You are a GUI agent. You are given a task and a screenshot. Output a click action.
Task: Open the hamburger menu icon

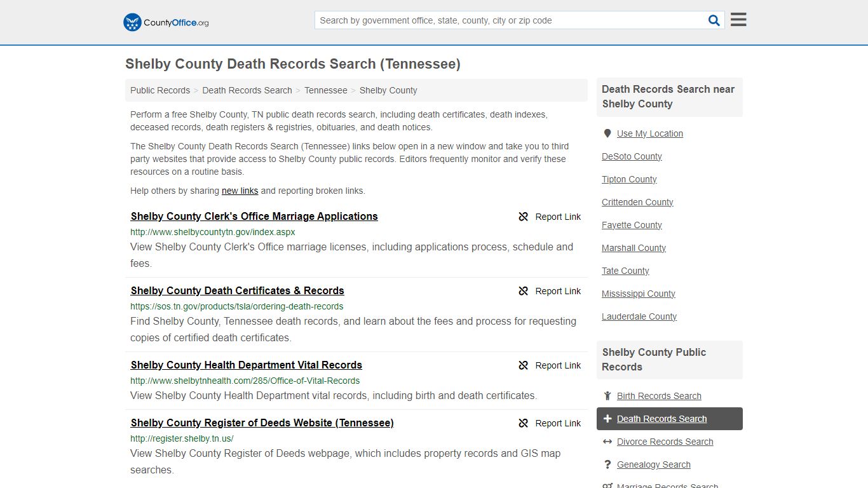coord(738,20)
